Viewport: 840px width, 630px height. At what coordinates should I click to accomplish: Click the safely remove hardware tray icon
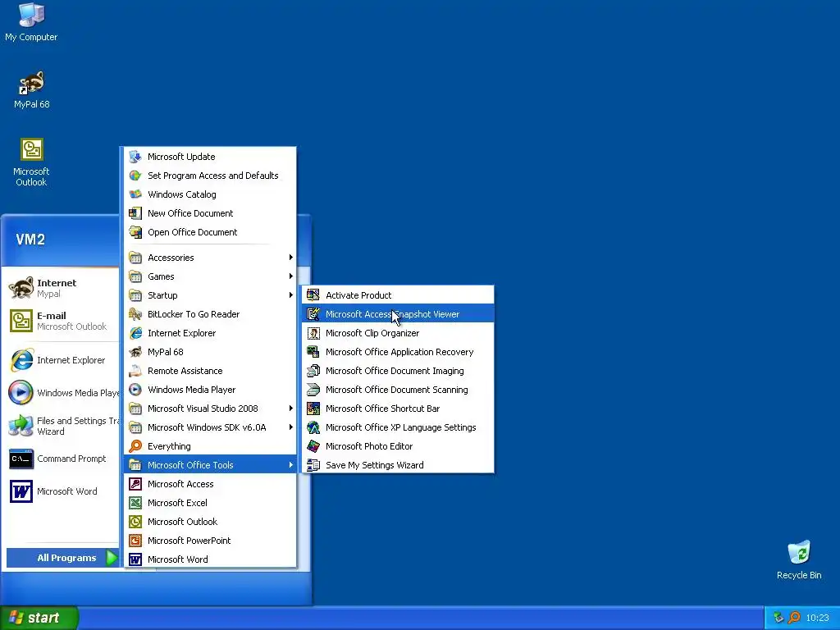point(778,618)
